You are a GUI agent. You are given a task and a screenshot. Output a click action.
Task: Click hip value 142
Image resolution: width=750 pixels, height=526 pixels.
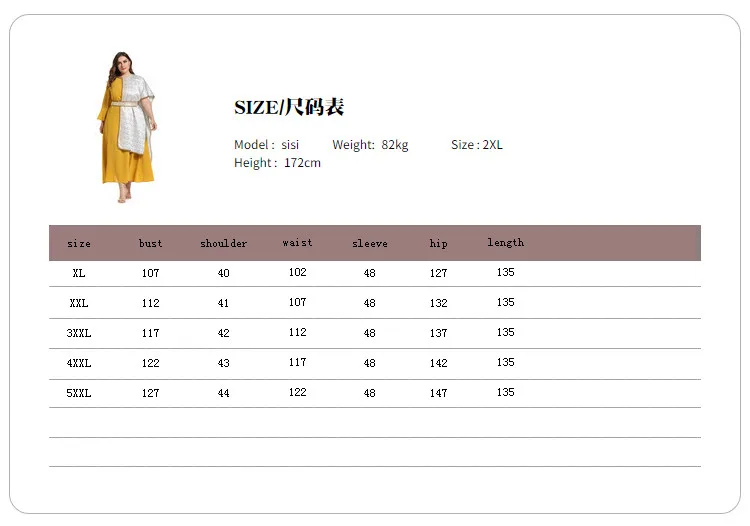coord(439,363)
